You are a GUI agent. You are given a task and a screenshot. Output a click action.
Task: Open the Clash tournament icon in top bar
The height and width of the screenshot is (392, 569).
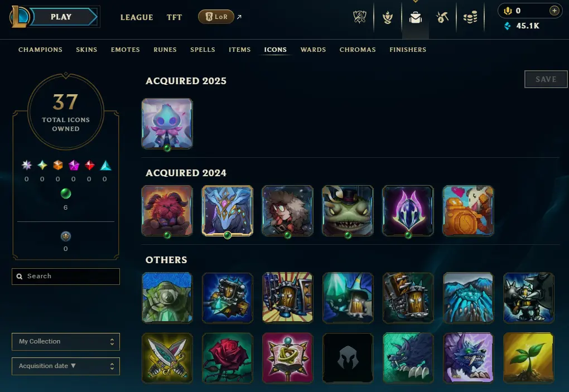[x=360, y=17]
